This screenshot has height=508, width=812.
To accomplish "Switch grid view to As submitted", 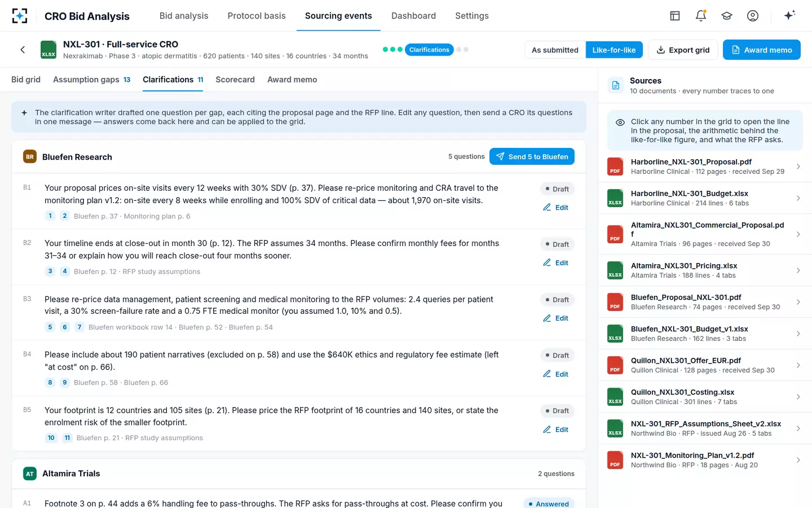I will coord(555,50).
